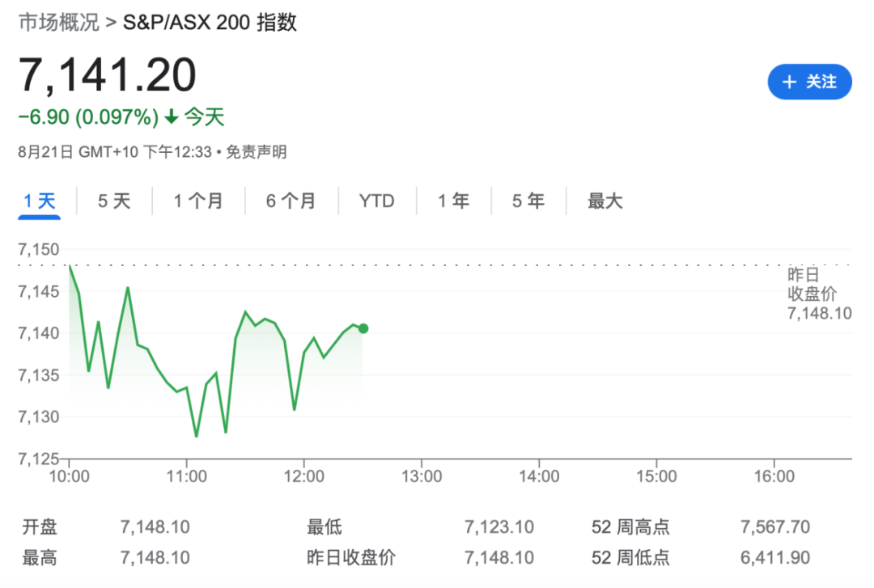Switch to the 1 个月 tab
This screenshot has width=874, height=588.
coord(198,201)
